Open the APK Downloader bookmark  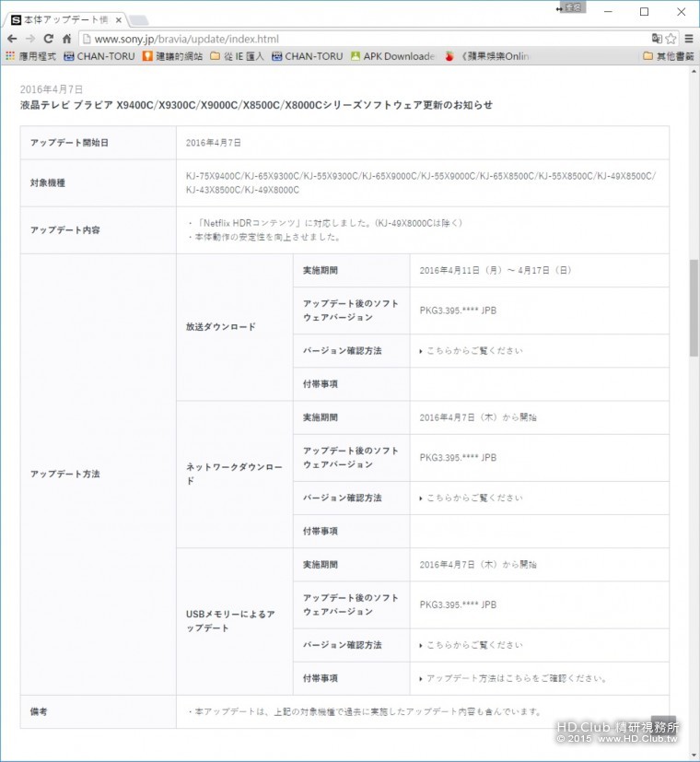pyautogui.click(x=393, y=56)
